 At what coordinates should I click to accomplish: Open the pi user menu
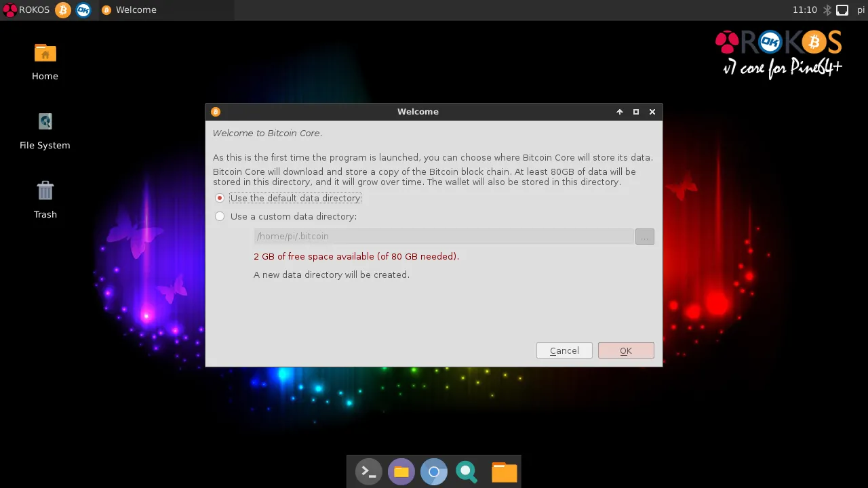[x=861, y=9]
